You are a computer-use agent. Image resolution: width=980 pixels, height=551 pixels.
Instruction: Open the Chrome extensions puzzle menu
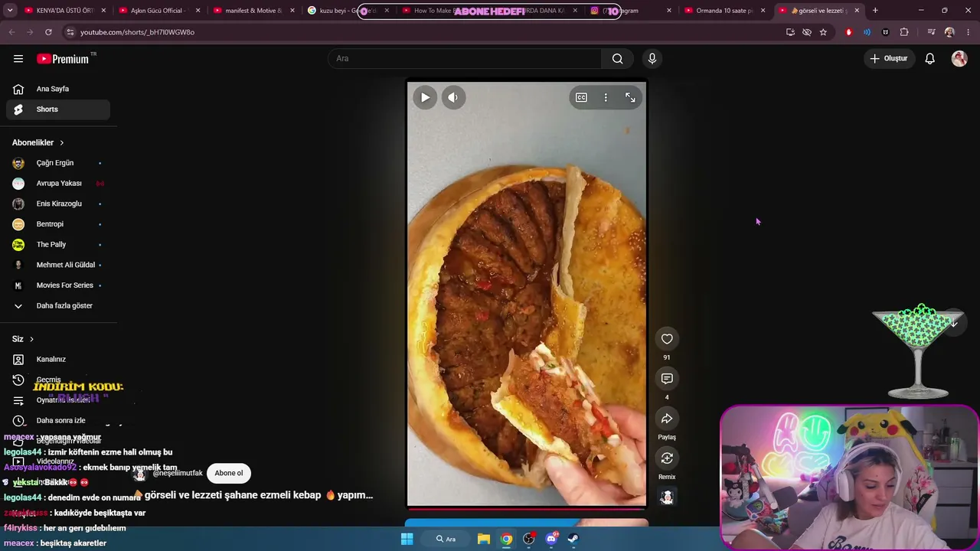click(904, 32)
